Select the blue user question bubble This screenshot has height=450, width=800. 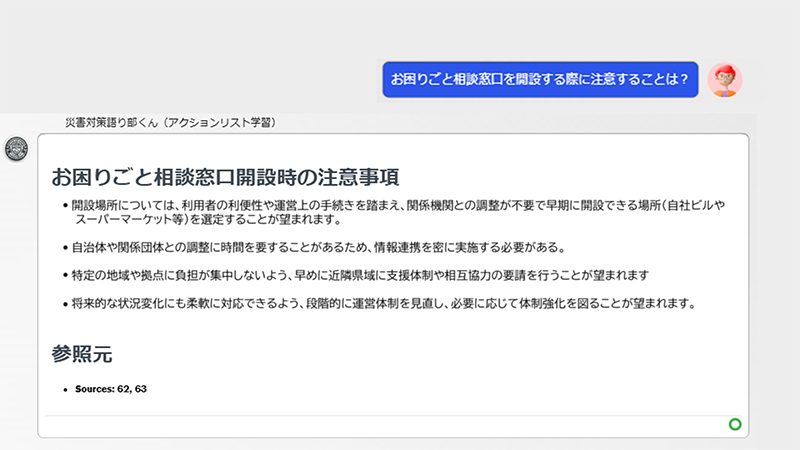539,80
